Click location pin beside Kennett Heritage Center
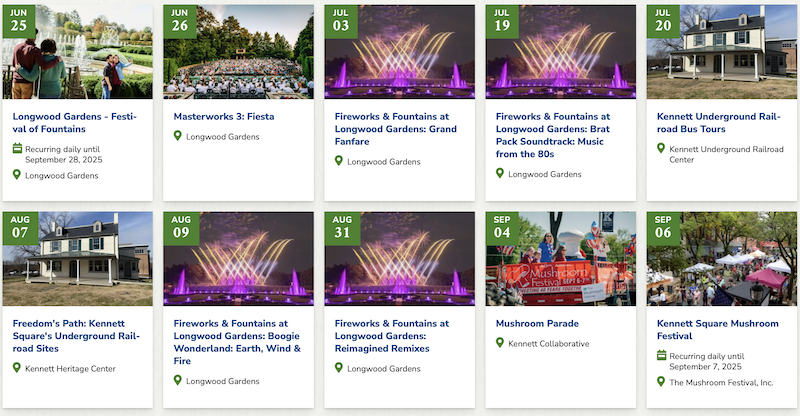 17,368
